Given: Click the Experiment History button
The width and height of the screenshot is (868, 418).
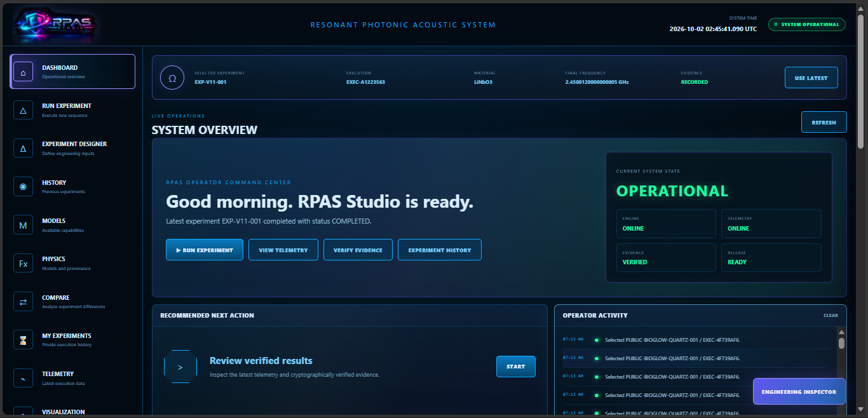Looking at the screenshot, I should coord(440,250).
